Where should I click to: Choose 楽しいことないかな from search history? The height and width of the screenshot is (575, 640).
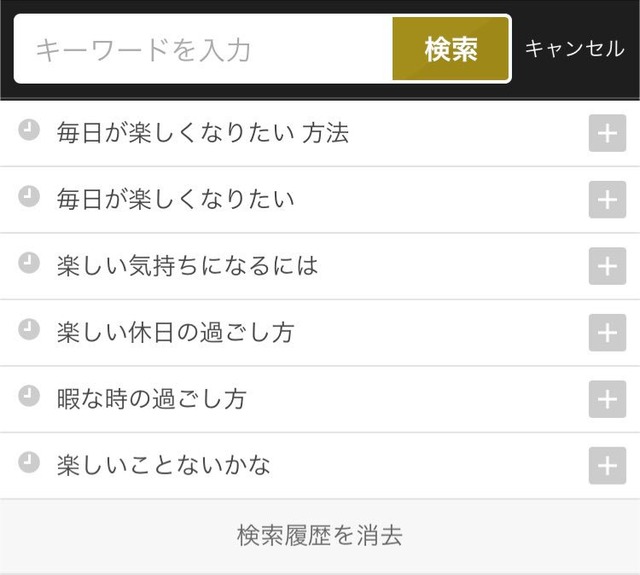pyautogui.click(x=164, y=466)
